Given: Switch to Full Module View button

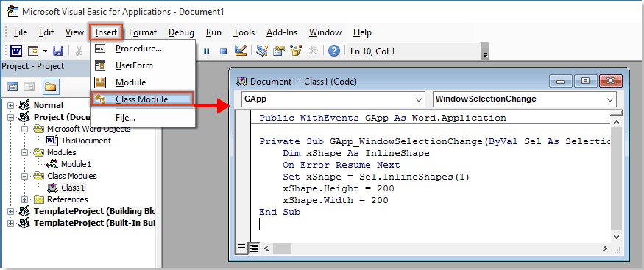Looking at the screenshot, I should coord(254,248).
